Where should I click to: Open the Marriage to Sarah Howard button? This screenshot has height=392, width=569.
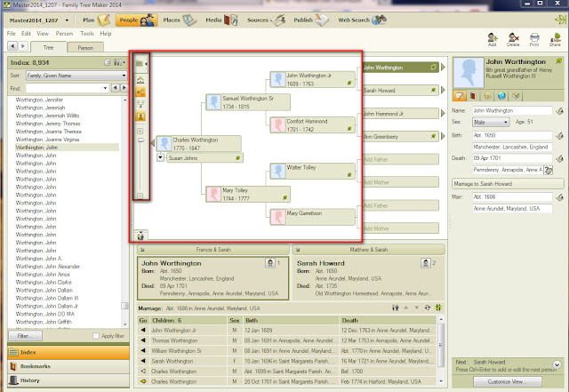tap(508, 184)
